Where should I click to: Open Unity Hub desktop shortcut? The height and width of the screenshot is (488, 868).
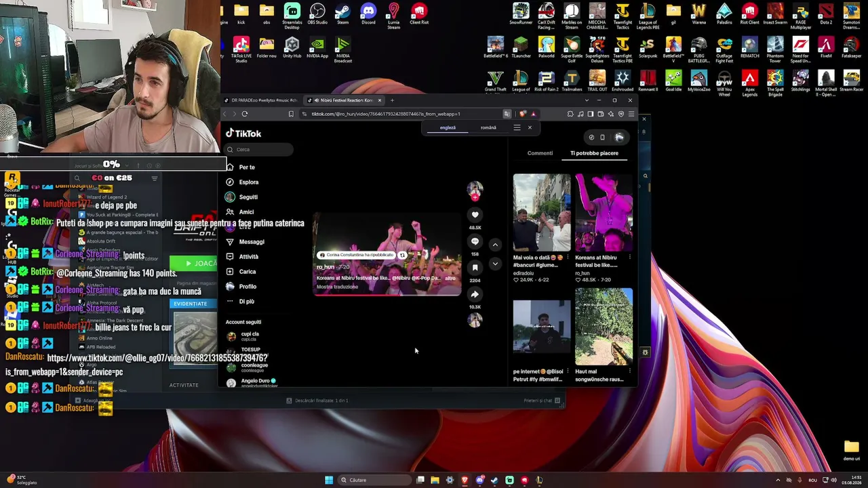click(292, 48)
